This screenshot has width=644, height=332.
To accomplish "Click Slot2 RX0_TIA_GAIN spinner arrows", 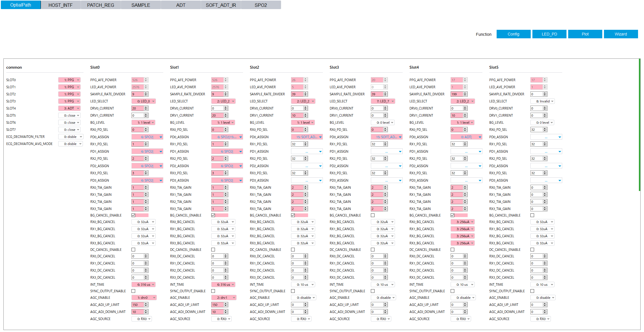I will (306, 188).
